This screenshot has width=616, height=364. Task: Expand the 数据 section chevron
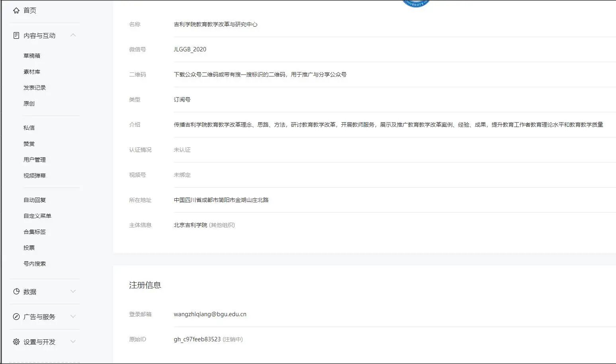click(73, 291)
